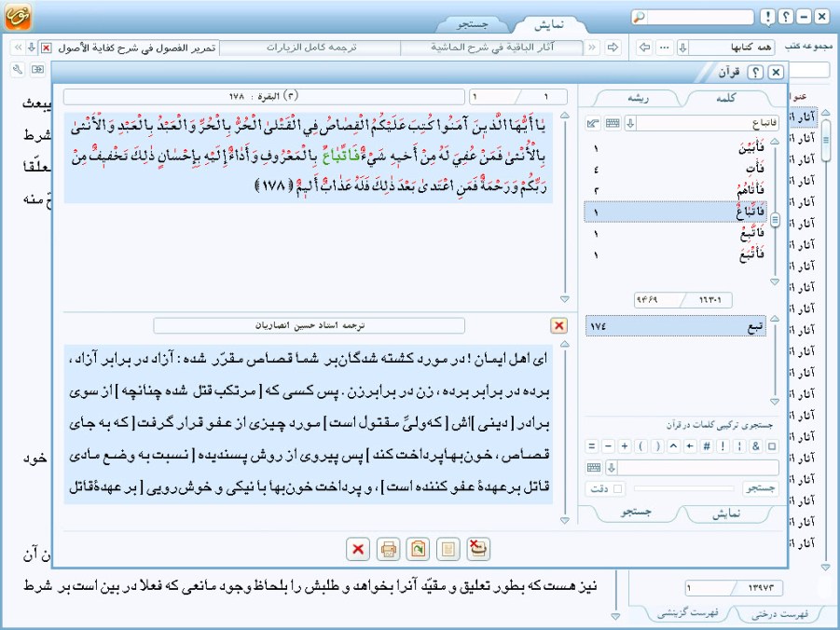Click the question mark help icon in the top bar
The width and height of the screenshot is (840, 630).
(x=786, y=17)
